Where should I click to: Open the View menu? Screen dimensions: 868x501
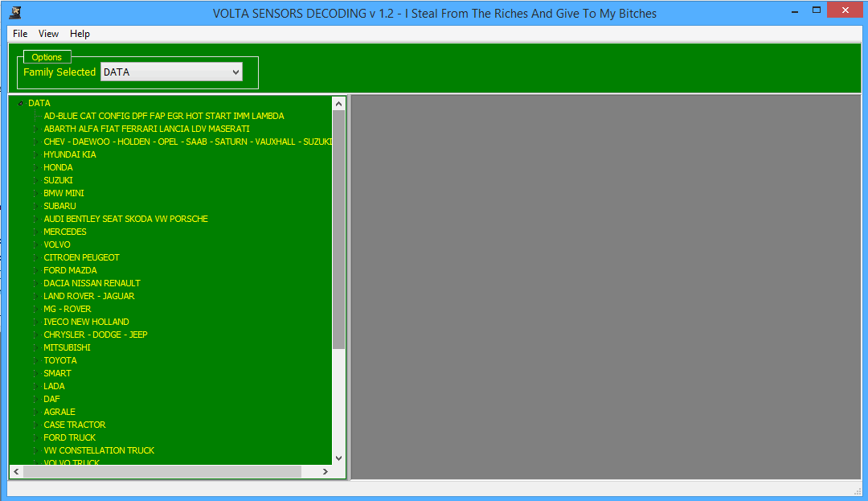click(48, 34)
